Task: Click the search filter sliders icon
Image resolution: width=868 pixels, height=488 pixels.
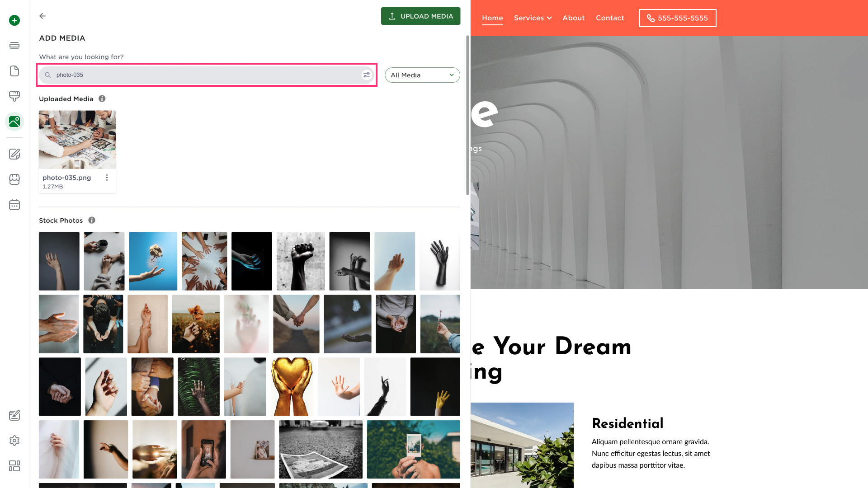Action: [367, 75]
